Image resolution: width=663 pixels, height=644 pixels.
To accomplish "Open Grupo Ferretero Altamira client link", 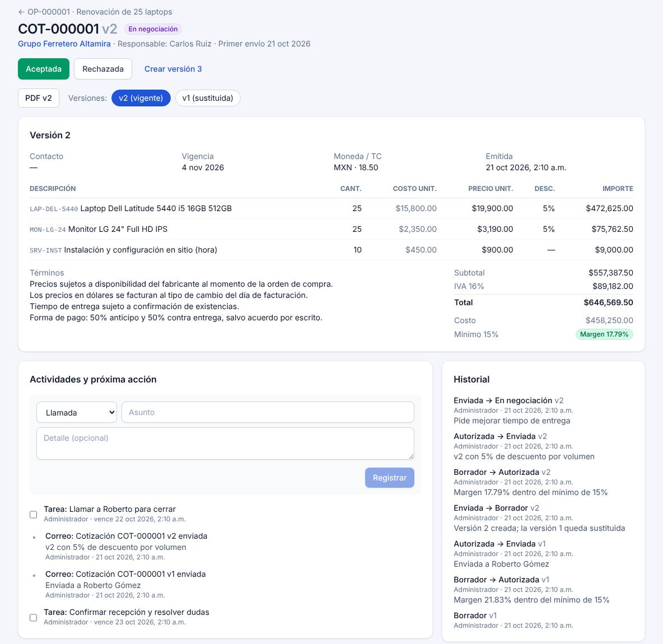I will coord(64,44).
